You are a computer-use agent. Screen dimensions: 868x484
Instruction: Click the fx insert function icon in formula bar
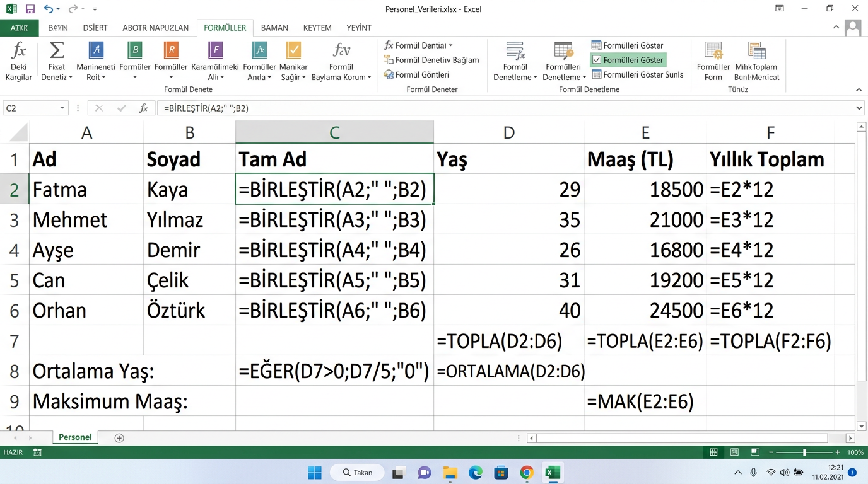point(144,108)
